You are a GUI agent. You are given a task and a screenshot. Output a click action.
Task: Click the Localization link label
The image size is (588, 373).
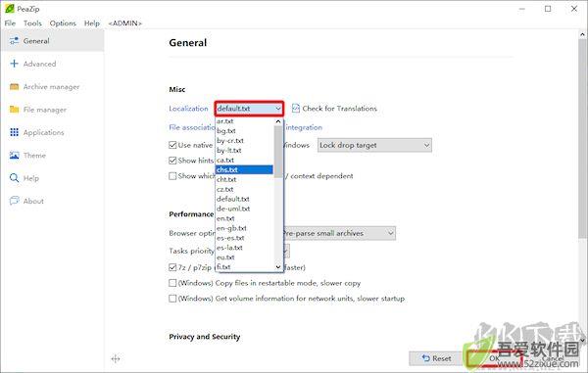[188, 109]
